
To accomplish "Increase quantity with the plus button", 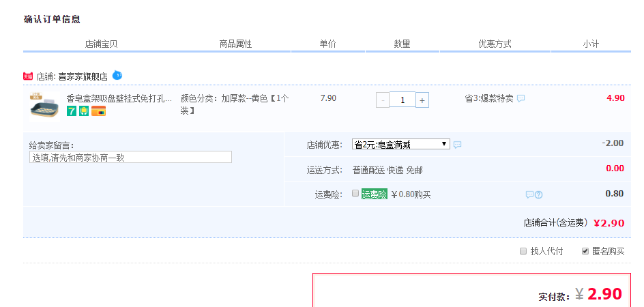I will [x=422, y=100].
